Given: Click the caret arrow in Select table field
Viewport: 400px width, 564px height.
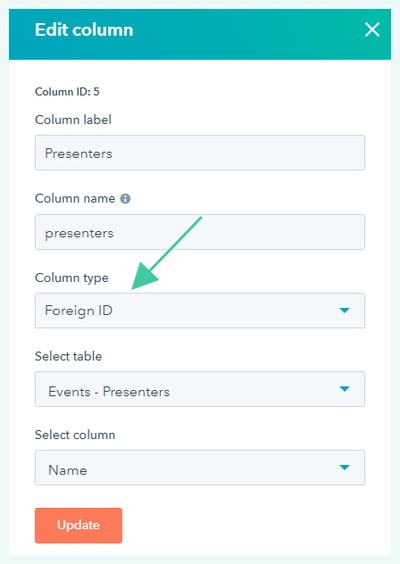Looking at the screenshot, I should coord(345,389).
